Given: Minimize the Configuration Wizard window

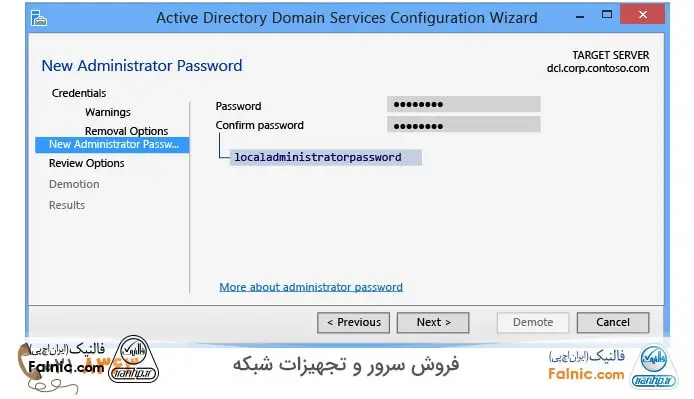Looking at the screenshot, I should tap(580, 16).
